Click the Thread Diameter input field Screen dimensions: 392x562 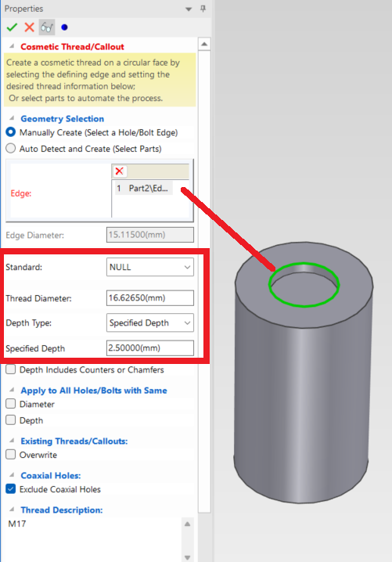tap(150, 298)
